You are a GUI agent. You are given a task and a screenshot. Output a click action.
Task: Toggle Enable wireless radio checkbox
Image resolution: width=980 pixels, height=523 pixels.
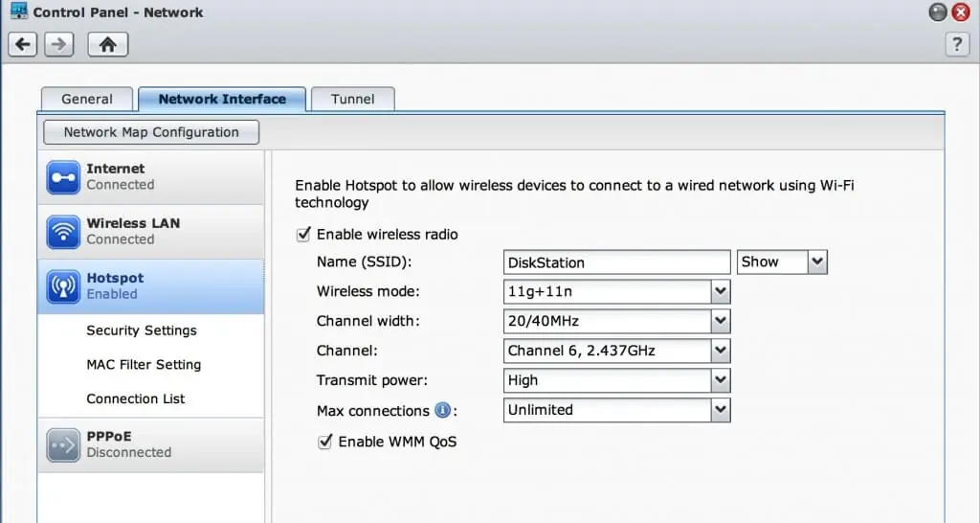(304, 235)
